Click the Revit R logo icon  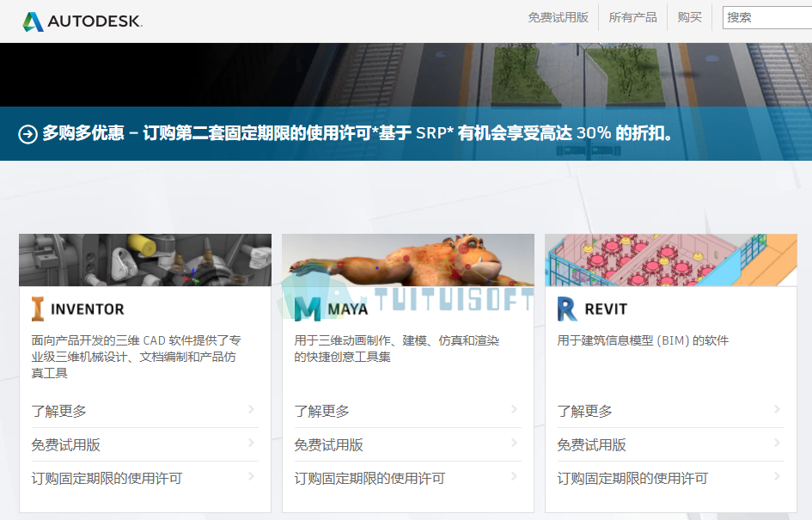pyautogui.click(x=567, y=309)
